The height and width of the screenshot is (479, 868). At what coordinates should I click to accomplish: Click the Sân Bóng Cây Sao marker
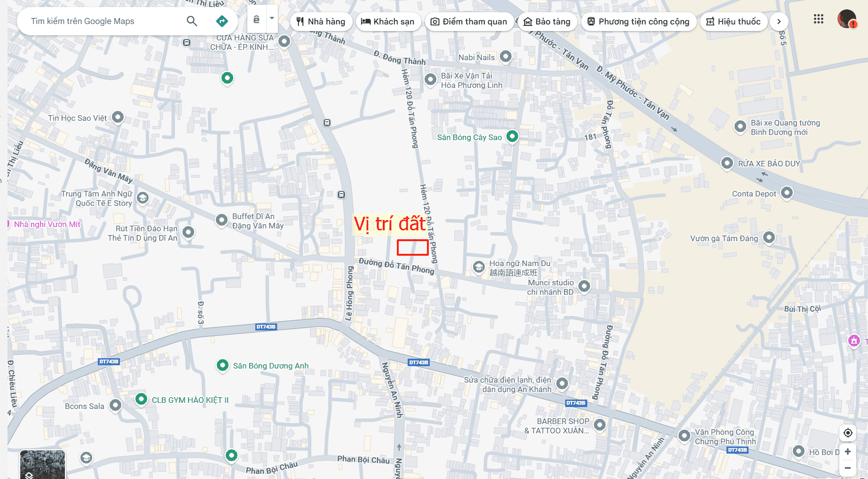coord(512,136)
